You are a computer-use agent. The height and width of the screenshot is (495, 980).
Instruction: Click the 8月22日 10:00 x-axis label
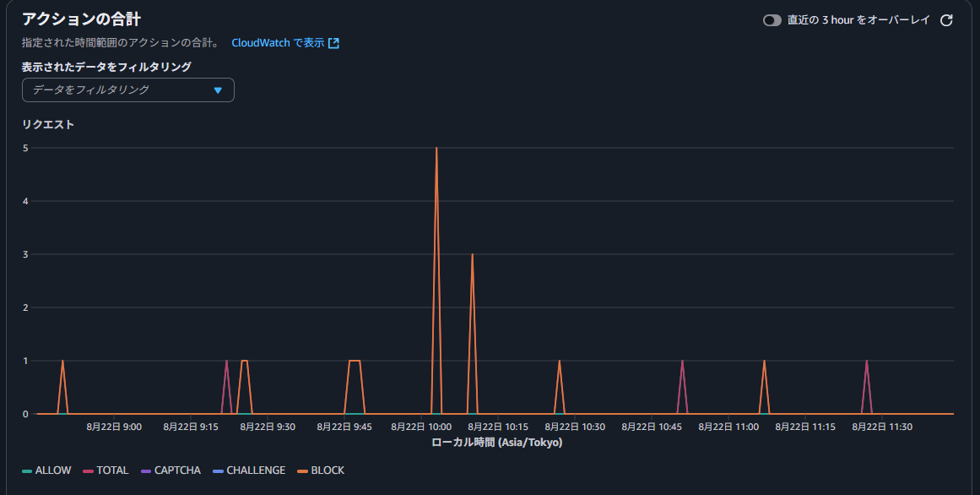pos(421,427)
